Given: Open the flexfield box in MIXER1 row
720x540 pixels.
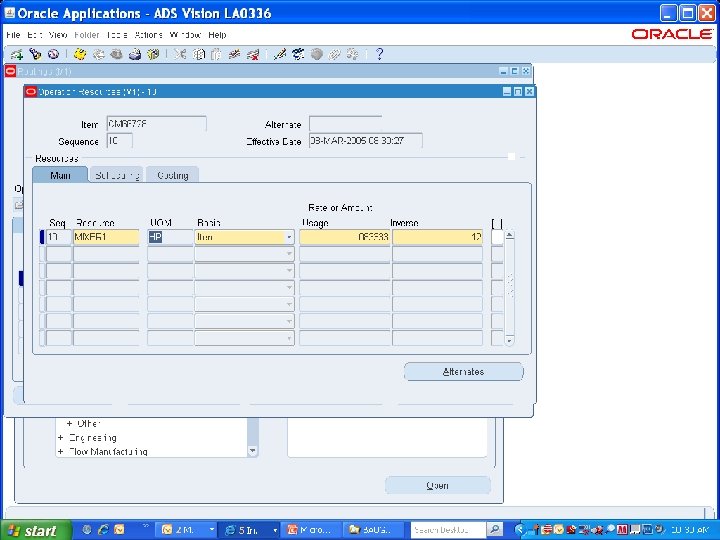Looking at the screenshot, I should (x=497, y=237).
